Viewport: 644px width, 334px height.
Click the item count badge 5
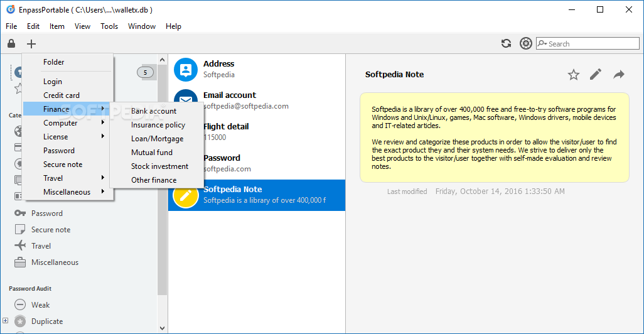(x=145, y=72)
